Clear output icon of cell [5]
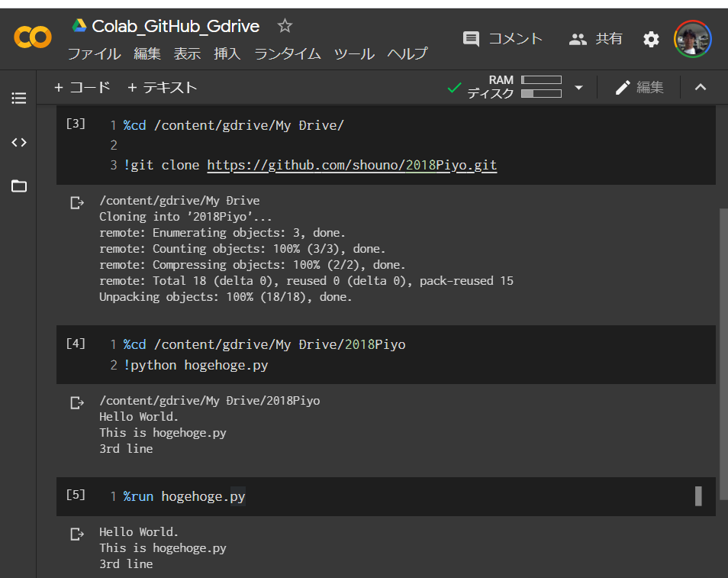The image size is (728, 578). pos(77,534)
